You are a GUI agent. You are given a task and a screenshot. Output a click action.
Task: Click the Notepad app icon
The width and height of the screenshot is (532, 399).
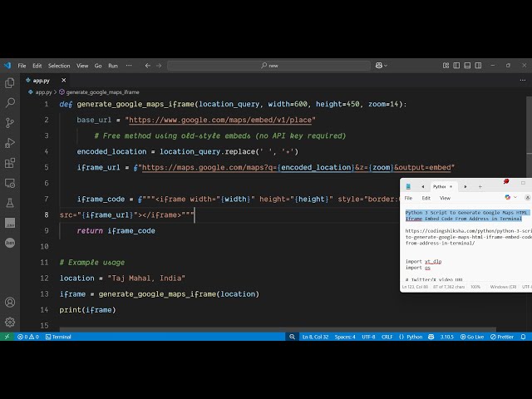[x=408, y=186]
